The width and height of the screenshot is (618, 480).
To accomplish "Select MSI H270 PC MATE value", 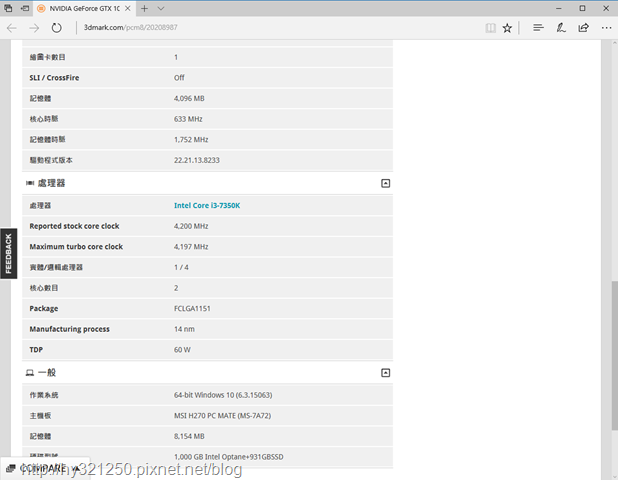I will coord(223,416).
